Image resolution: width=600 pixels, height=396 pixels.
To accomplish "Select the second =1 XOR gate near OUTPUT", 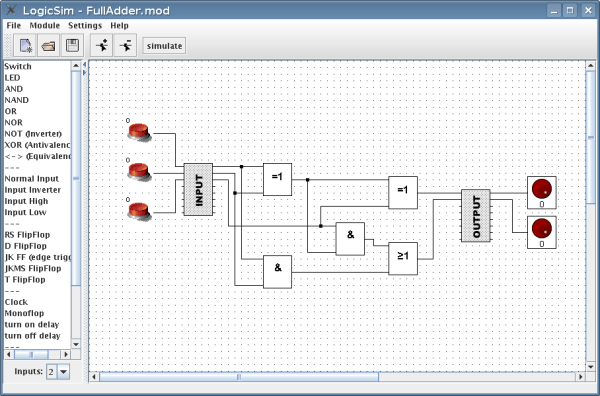I will point(403,192).
